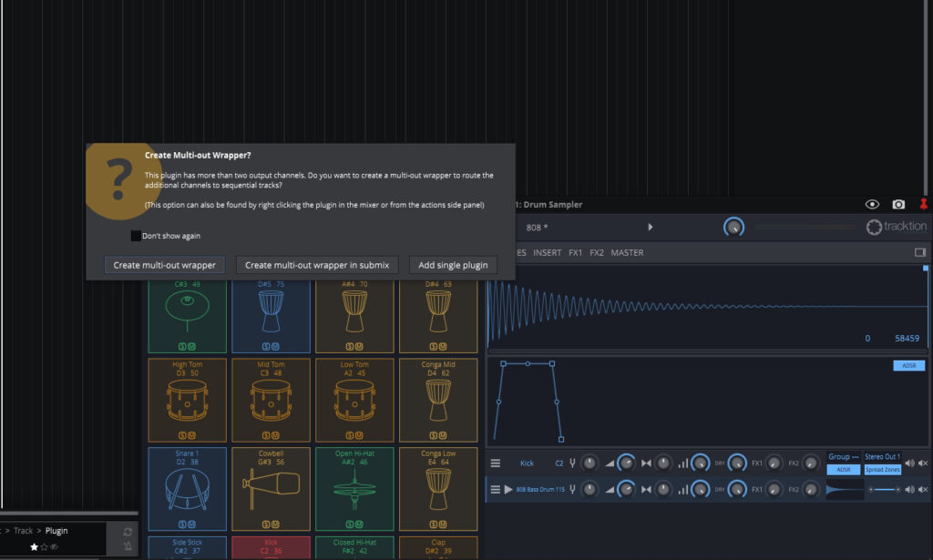Viewport: 933px width, 560px height.
Task: Mute the Cowbell pad
Action: pyautogui.click(x=275, y=524)
